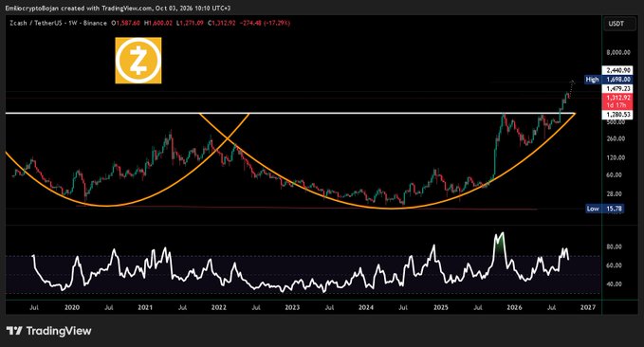Select the white horizontal resistance line
Image resolution: width=644 pixels, height=347 pixels.
(290, 113)
